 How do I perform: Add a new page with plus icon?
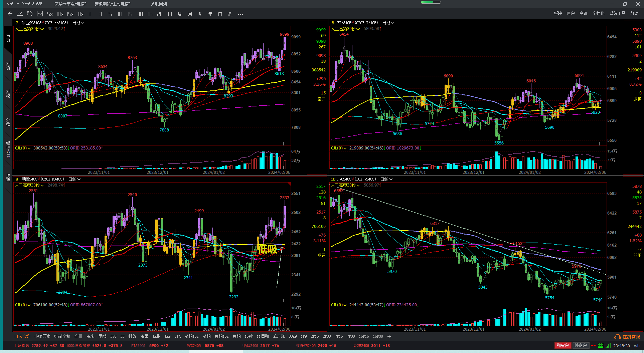click(389, 337)
